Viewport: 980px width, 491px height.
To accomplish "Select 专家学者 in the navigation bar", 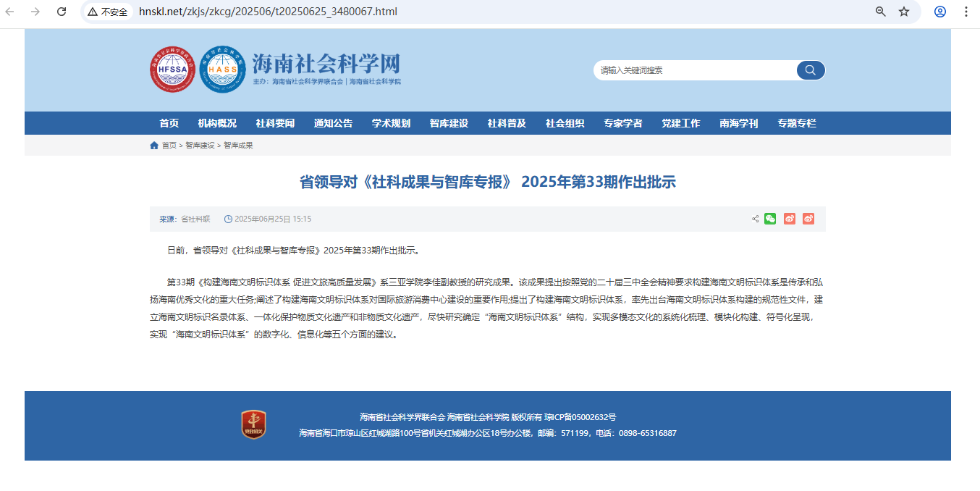I will (622, 123).
